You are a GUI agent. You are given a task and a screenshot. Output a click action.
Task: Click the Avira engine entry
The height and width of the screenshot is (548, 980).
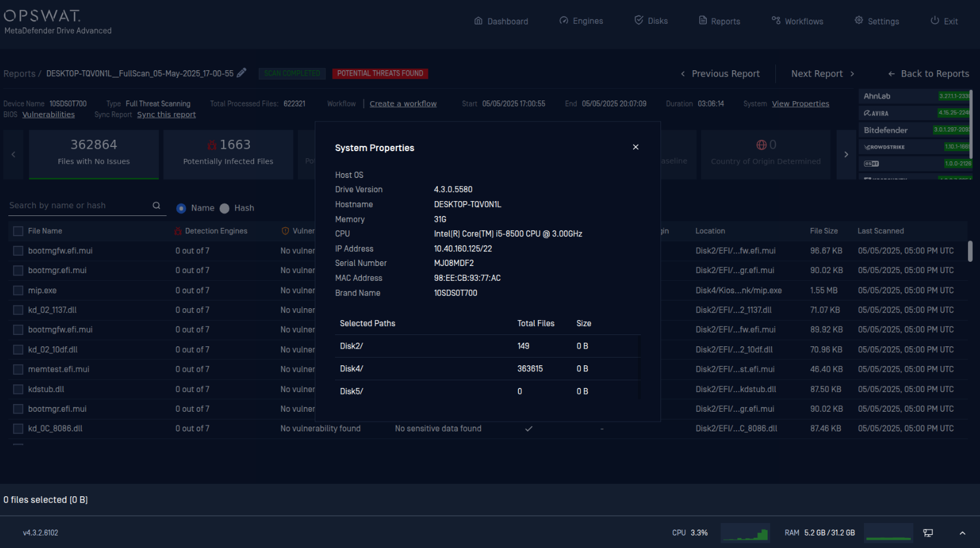tap(915, 113)
